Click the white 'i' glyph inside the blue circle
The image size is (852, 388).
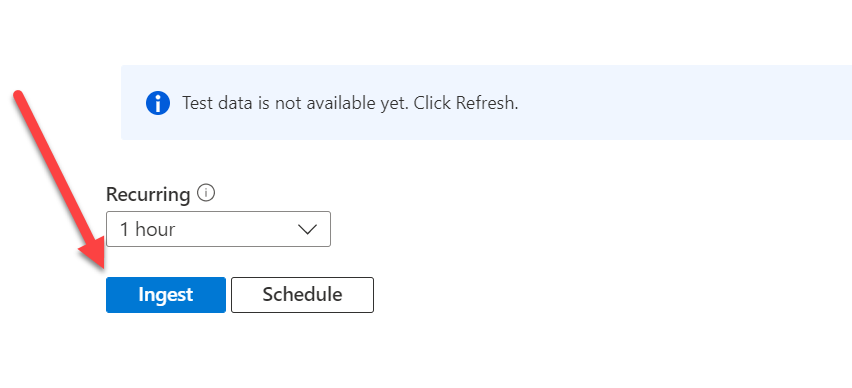[x=158, y=103]
